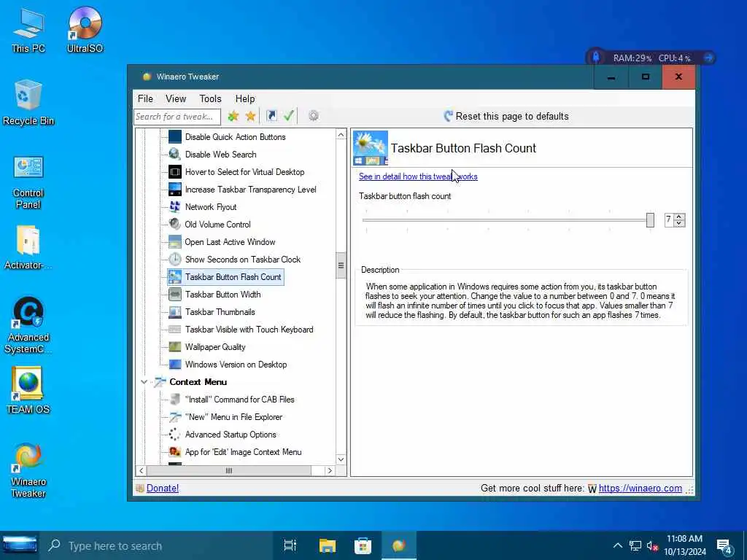Click the touch keyboard icon in tree

click(x=175, y=330)
